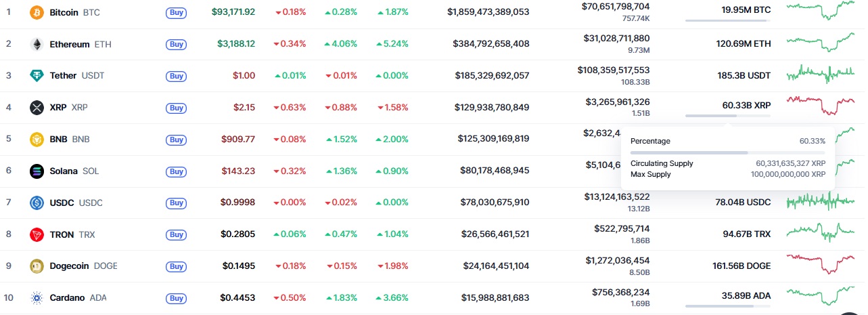Click Buy next to Dogecoin
The image size is (868, 315).
(176, 266)
